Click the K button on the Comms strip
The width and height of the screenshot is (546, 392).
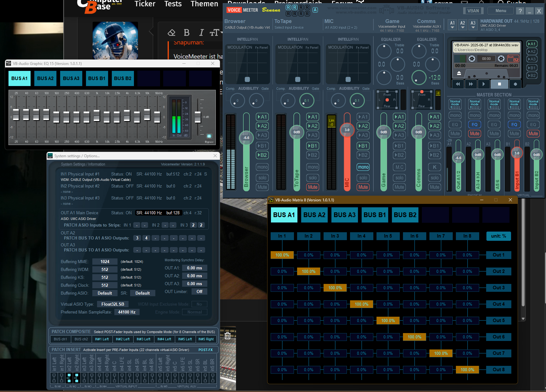coord(435,167)
